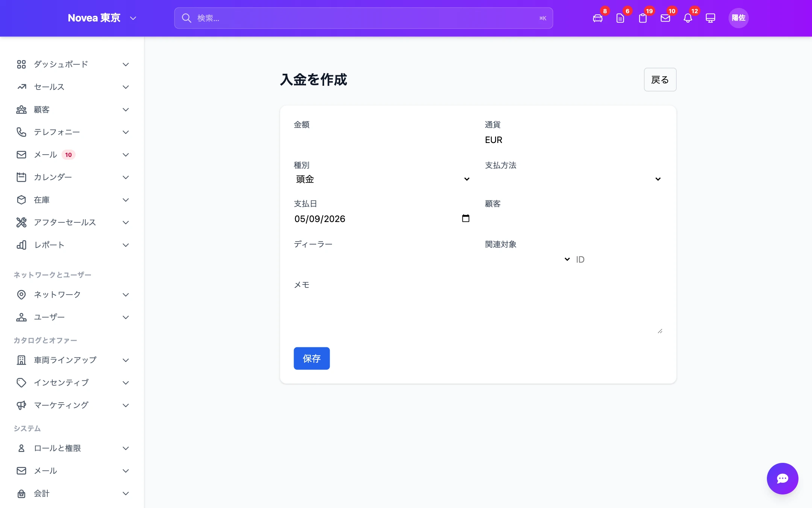
Task: Open the vehicle notifications icon in header
Action: tap(598, 18)
